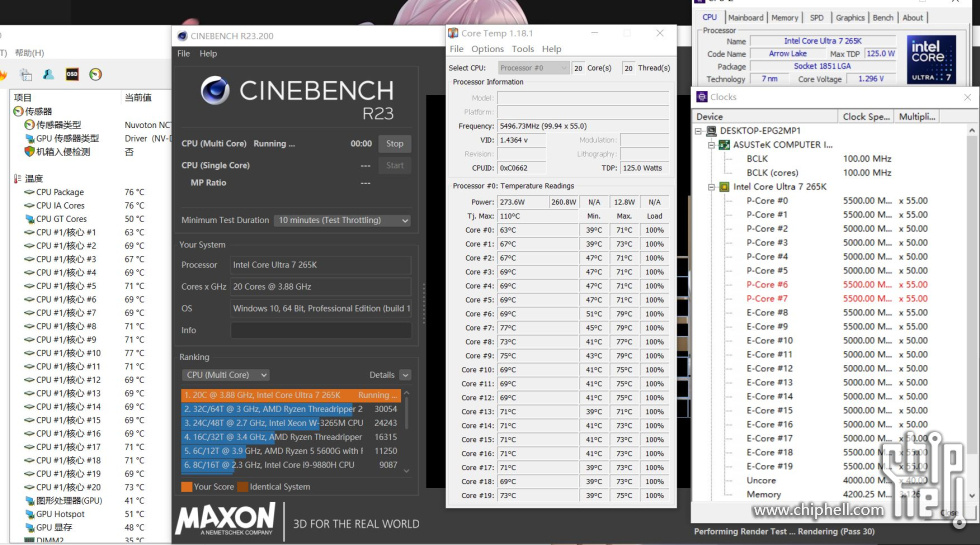980x545 pixels.
Task: Click the DESKTOP-EPG2MP1 computer icon
Action: point(711,131)
